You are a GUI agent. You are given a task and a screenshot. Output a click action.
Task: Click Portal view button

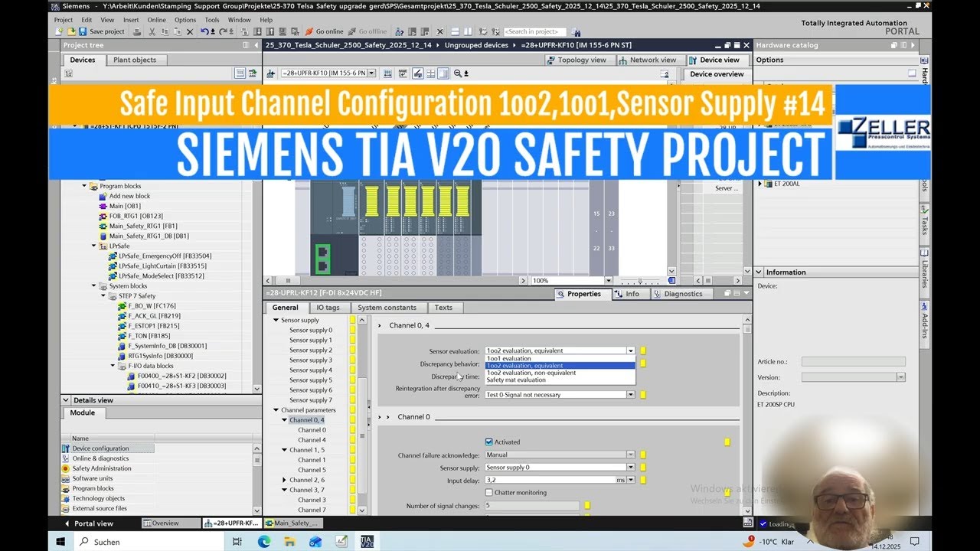pyautogui.click(x=89, y=523)
